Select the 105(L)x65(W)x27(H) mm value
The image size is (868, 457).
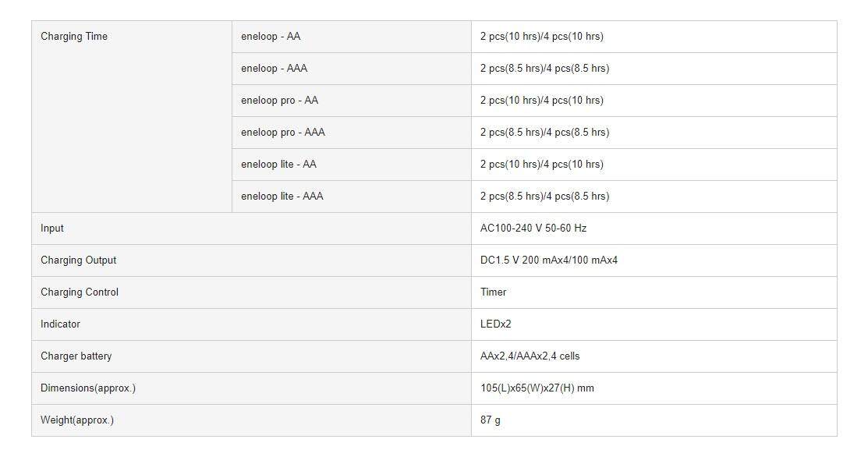coord(537,388)
